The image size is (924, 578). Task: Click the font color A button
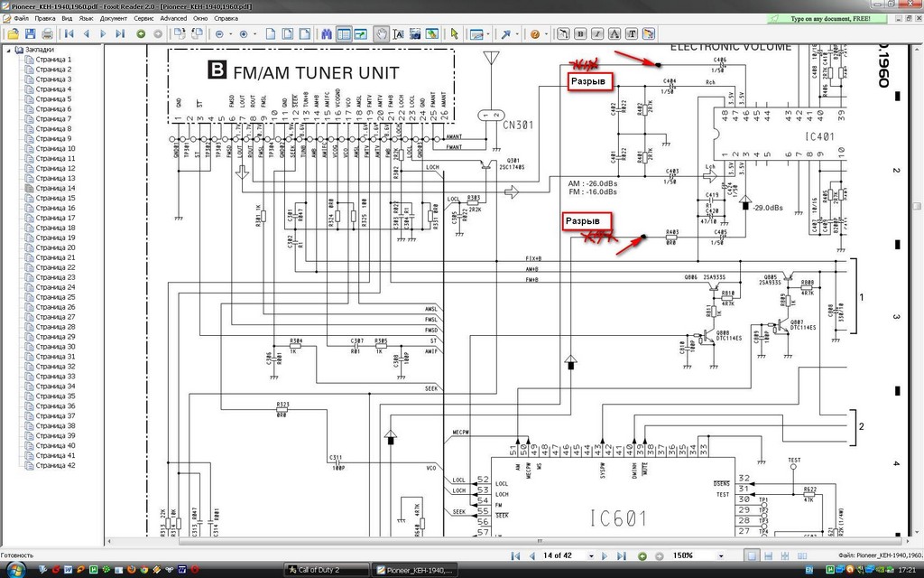614,34
